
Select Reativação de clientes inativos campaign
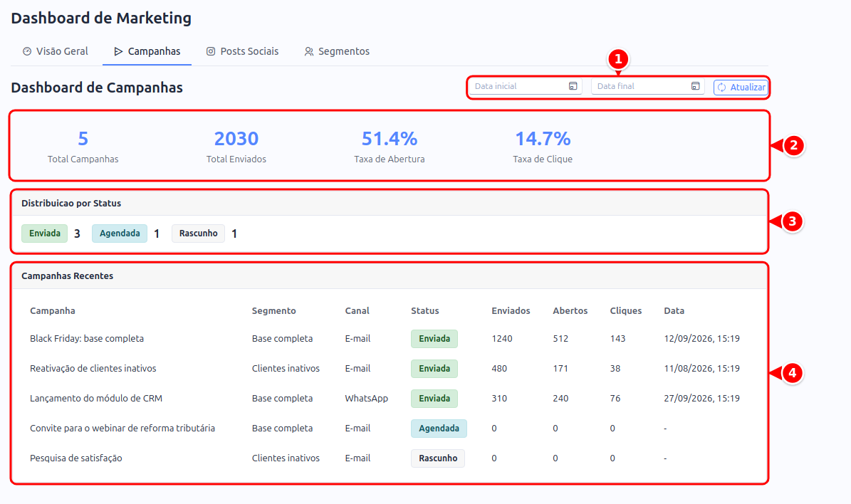93,368
